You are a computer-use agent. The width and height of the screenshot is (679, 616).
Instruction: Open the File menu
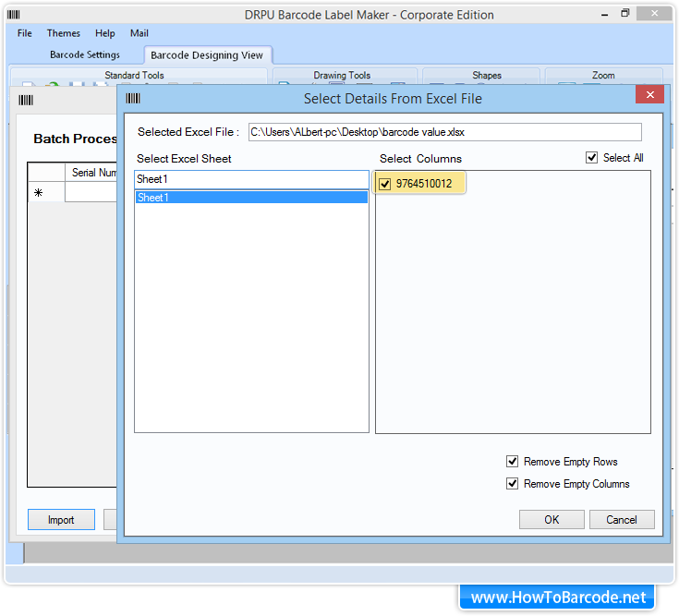click(x=25, y=33)
